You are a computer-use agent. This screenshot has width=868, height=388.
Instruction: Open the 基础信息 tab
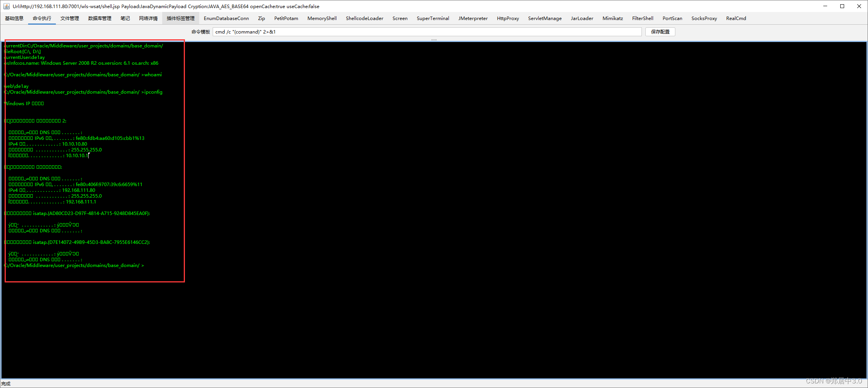coord(14,18)
